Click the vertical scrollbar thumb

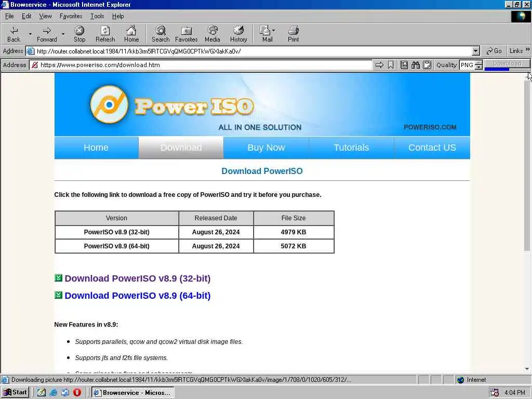tap(527, 166)
